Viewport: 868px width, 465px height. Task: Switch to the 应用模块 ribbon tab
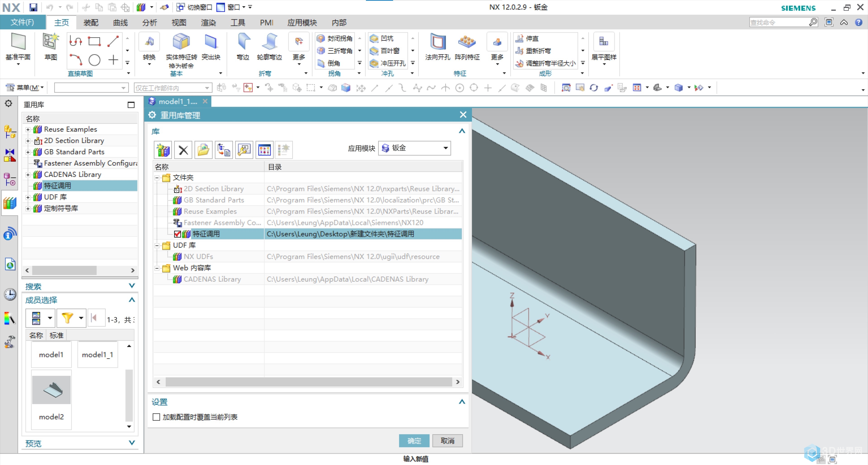pyautogui.click(x=302, y=22)
